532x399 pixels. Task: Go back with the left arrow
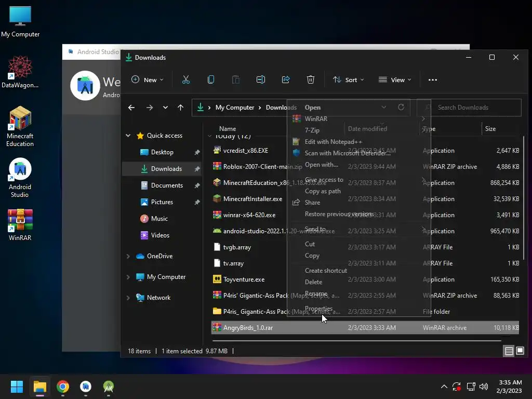[131, 108]
